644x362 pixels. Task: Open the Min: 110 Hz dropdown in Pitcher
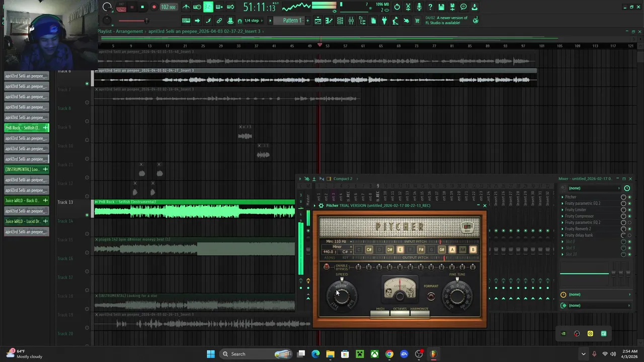tap(338, 241)
